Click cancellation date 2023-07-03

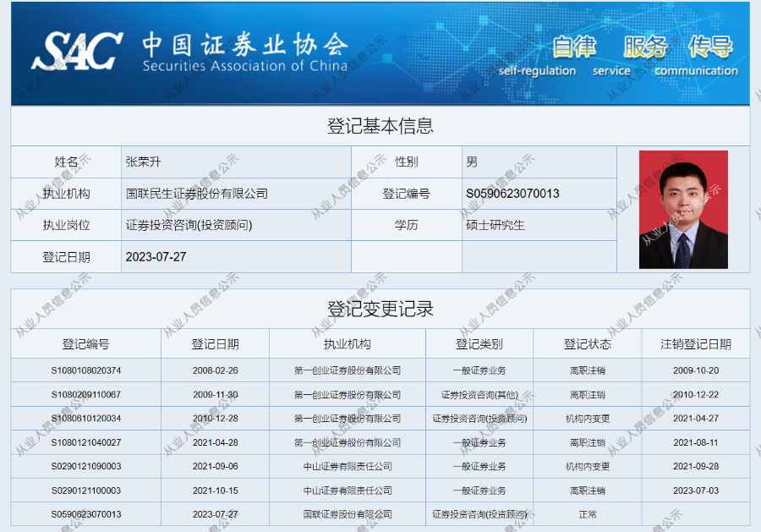pos(696,491)
